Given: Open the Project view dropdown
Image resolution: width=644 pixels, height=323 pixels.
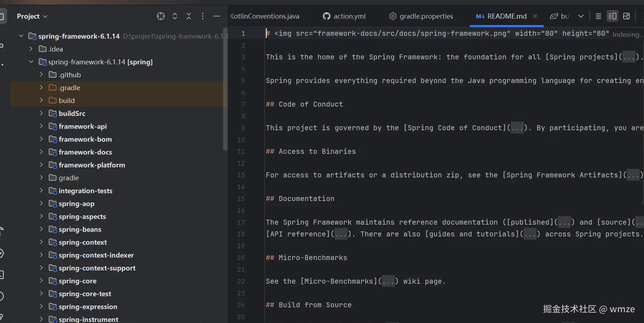Looking at the screenshot, I should point(32,16).
